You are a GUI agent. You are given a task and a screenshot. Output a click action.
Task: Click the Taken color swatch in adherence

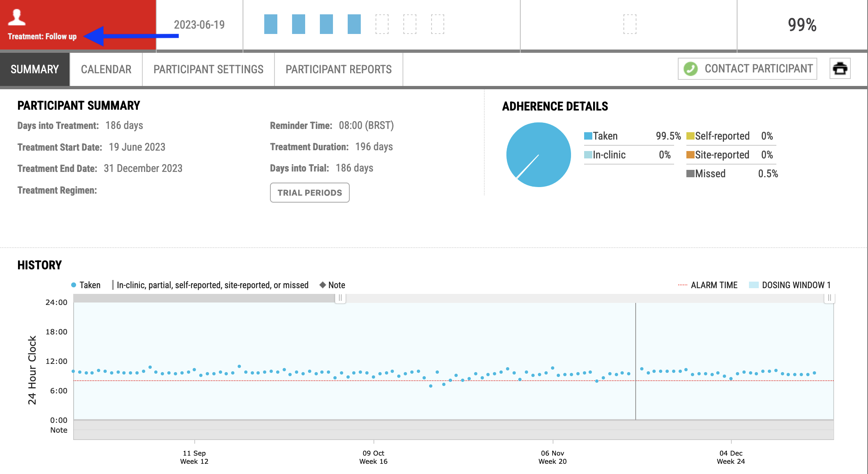[588, 136]
